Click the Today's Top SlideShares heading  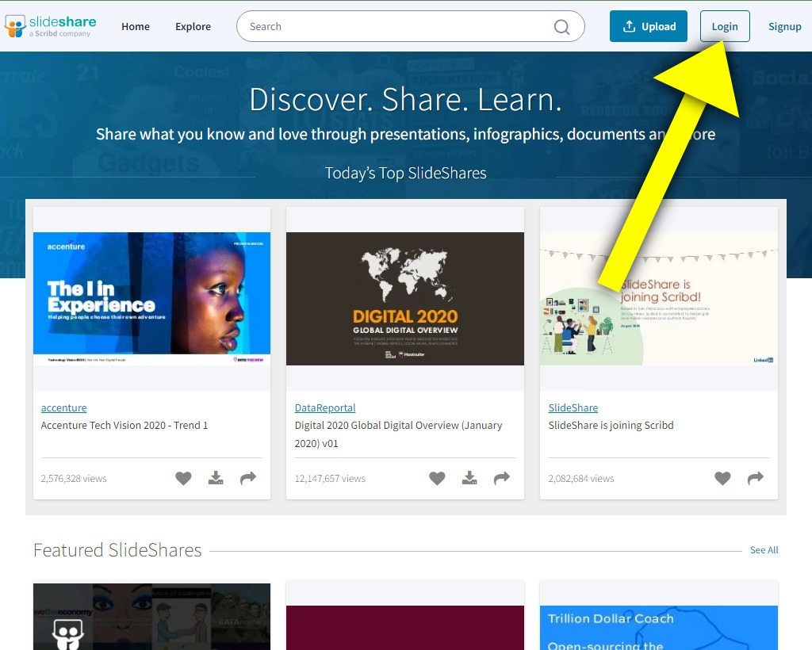coord(405,173)
